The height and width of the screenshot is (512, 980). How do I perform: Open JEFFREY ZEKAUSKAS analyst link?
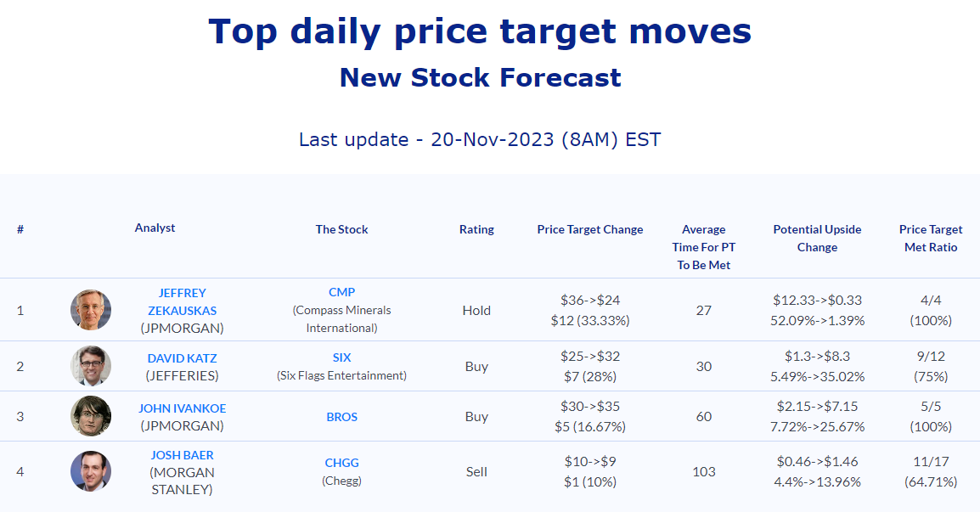[182, 301]
